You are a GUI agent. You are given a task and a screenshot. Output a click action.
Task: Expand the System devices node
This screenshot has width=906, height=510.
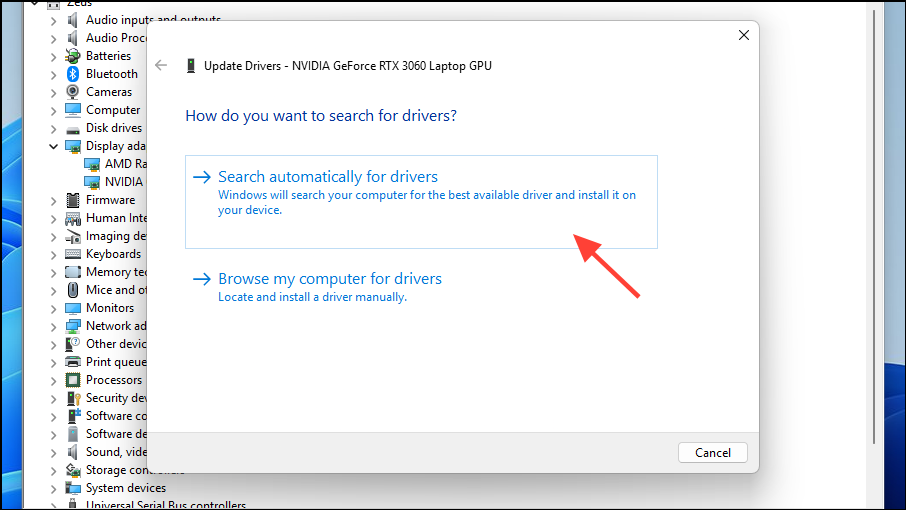click(54, 489)
